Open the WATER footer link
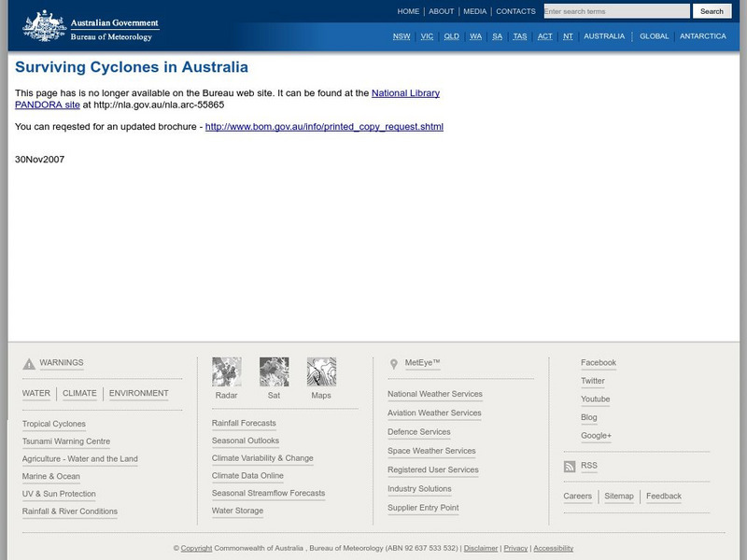The image size is (747, 560). [36, 393]
